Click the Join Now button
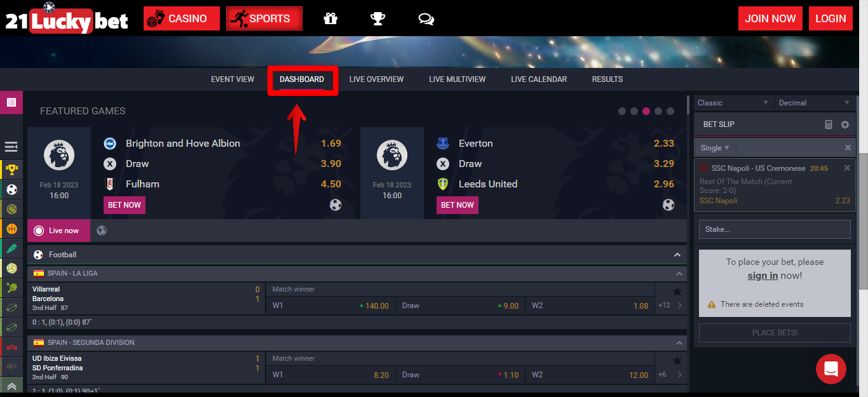868x397 pixels. pyautogui.click(x=771, y=18)
